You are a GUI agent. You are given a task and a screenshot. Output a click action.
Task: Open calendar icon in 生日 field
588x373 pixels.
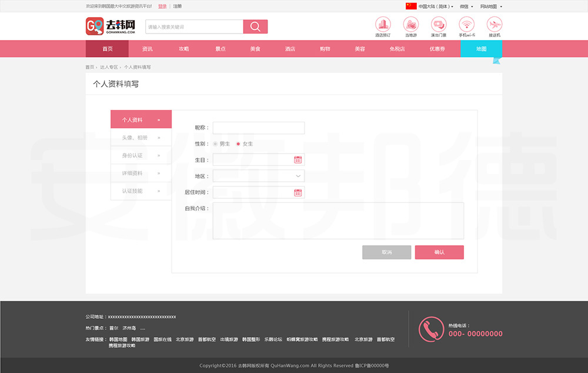(298, 160)
